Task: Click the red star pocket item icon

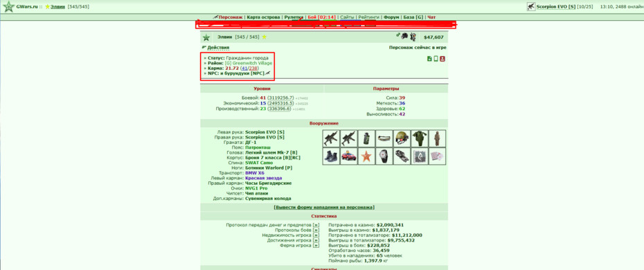Action: (x=366, y=156)
